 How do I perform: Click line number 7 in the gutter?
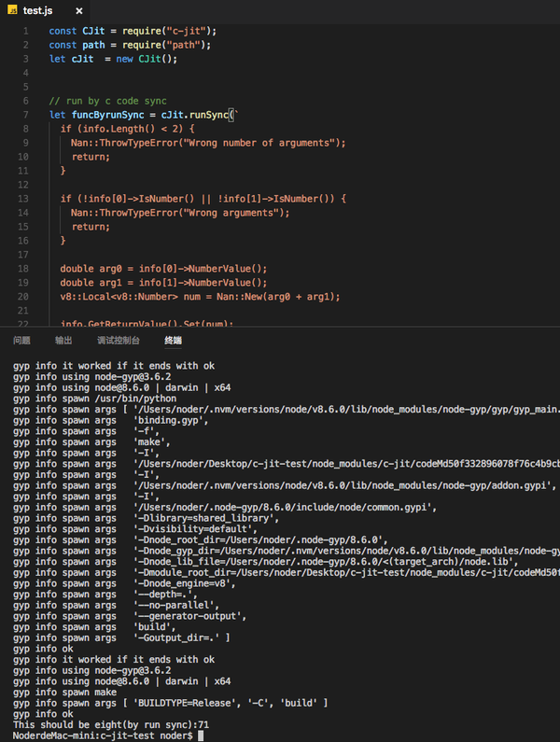pyautogui.click(x=25, y=115)
